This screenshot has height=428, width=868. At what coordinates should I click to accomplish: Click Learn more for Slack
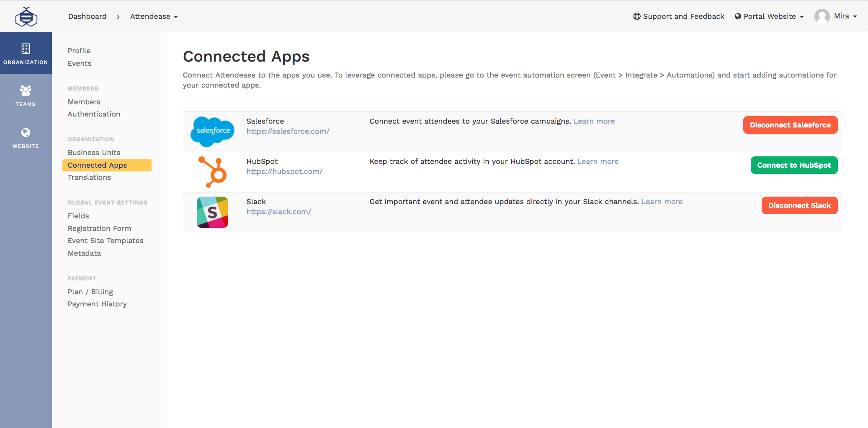pos(662,202)
